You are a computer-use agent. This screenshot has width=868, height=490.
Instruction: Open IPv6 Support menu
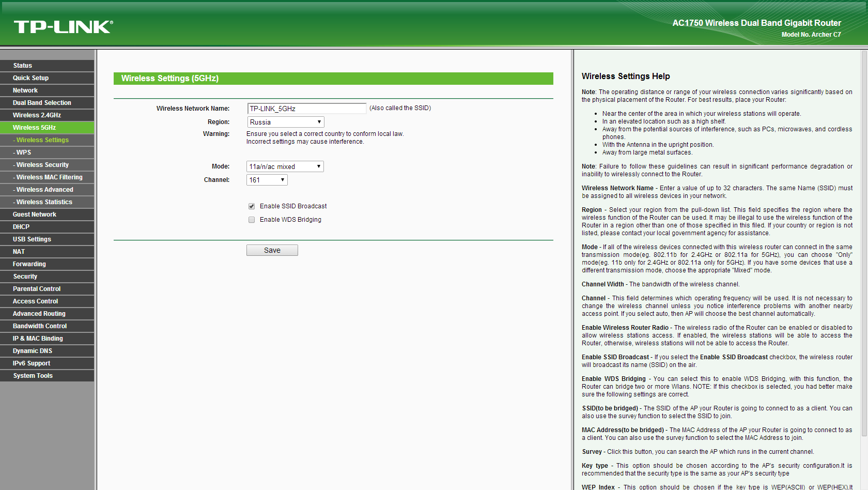click(x=47, y=363)
